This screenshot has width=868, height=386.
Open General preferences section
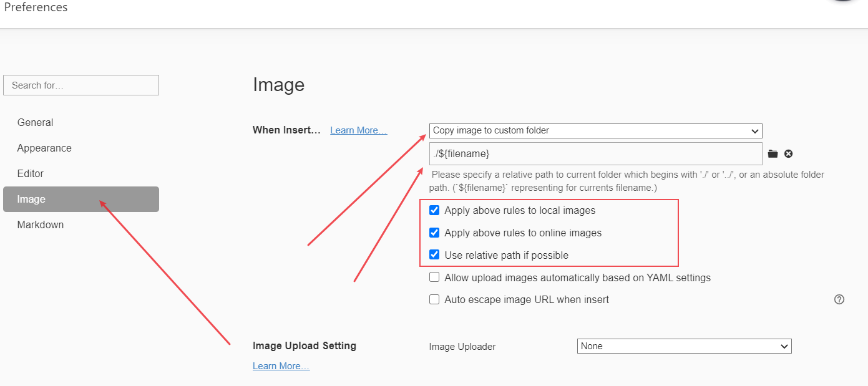pyautogui.click(x=35, y=123)
